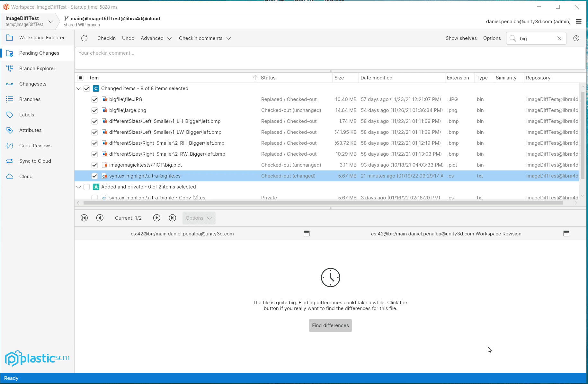Uncheck syntax-highlight\ultra-bigfile.cs
Image resolution: width=588 pixels, height=384 pixels.
[x=94, y=176]
